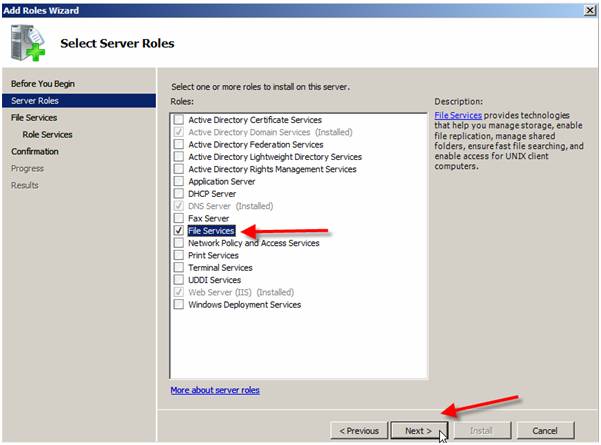Screen dimensions: 601x445
Task: Open Role Services step in sidebar
Action: point(48,135)
